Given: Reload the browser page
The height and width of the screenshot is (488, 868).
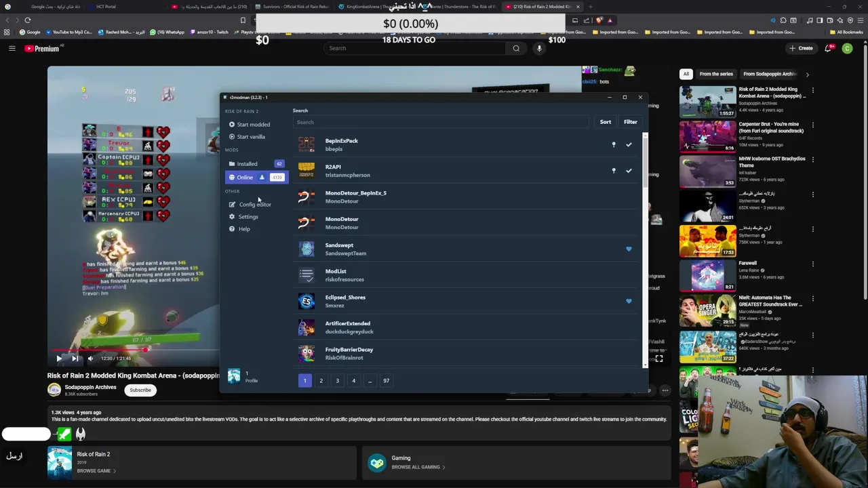Looking at the screenshot, I should pyautogui.click(x=28, y=20).
